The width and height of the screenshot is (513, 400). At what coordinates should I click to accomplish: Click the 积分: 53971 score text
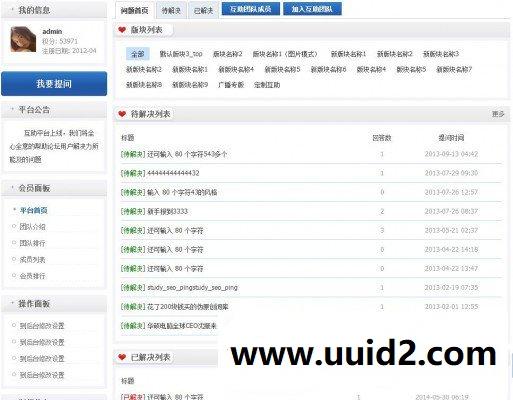click(x=60, y=41)
